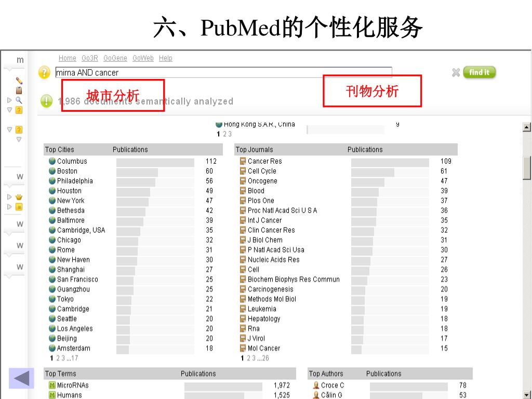Click the author icon beside Calin G

coord(316,395)
